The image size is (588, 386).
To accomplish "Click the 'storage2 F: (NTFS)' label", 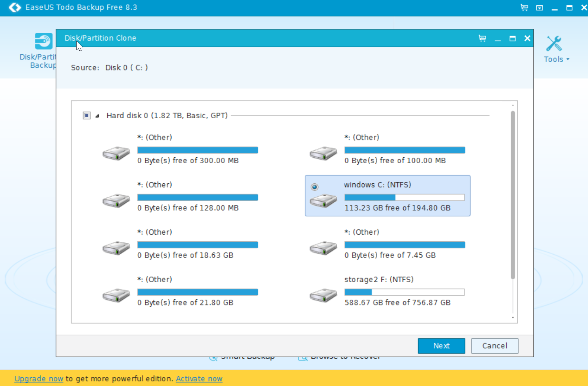I will click(x=379, y=279).
